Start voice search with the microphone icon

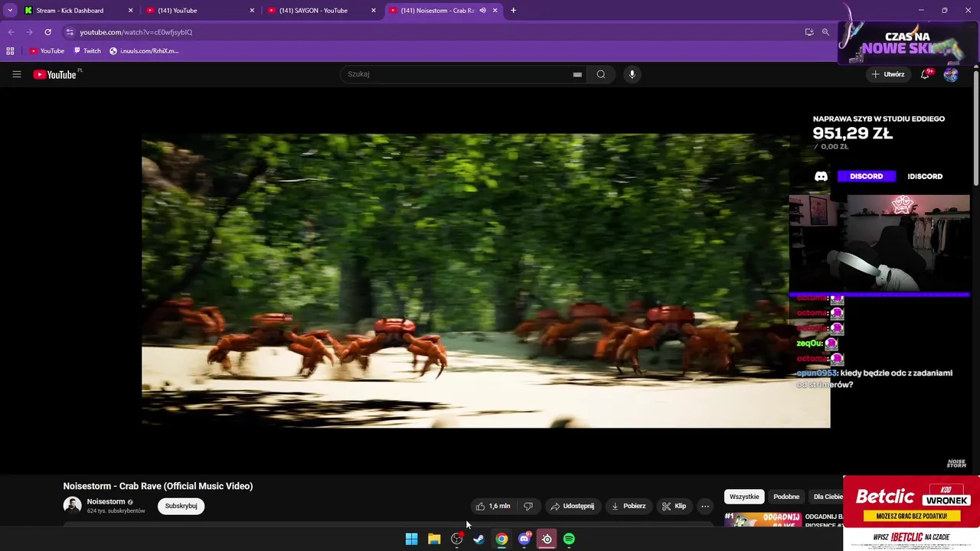point(632,74)
